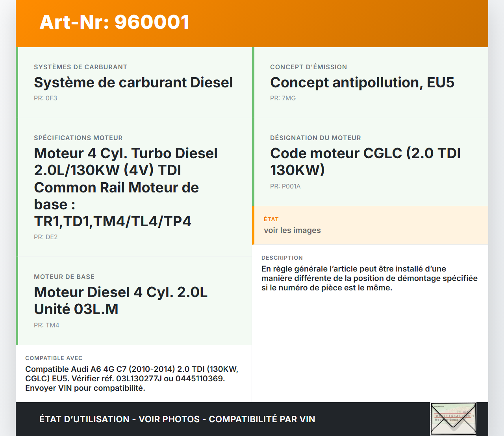Select the Système de carburant Diesel heading
504x436 pixels.
pos(133,83)
